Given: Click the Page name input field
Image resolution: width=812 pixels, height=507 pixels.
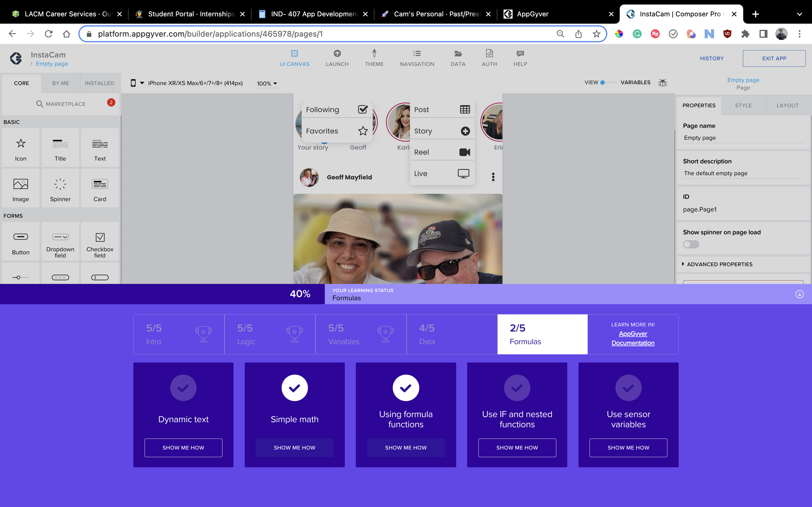Looking at the screenshot, I should (743, 138).
